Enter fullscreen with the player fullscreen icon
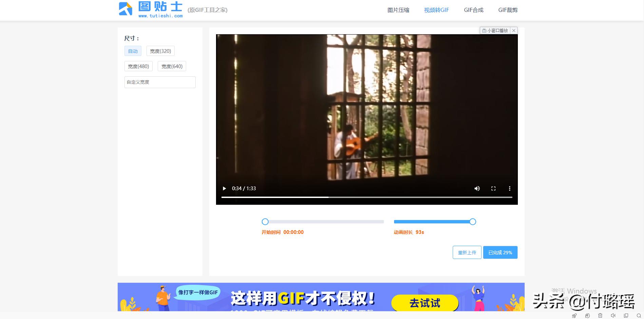This screenshot has height=319, width=644. [493, 188]
